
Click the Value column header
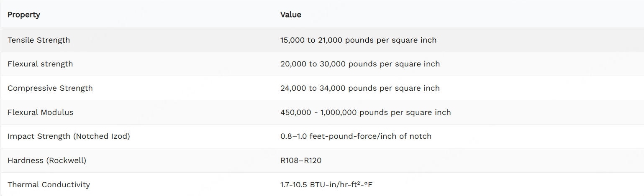point(291,15)
